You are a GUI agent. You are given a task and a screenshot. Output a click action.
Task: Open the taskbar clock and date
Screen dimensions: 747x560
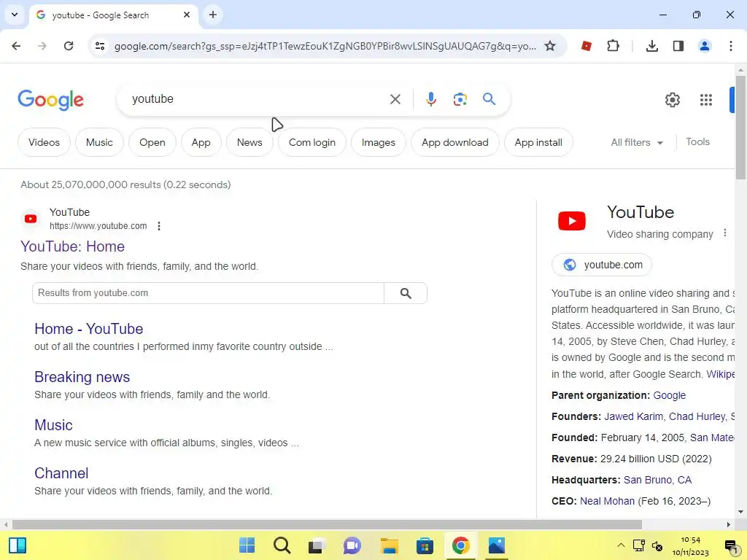(690, 546)
